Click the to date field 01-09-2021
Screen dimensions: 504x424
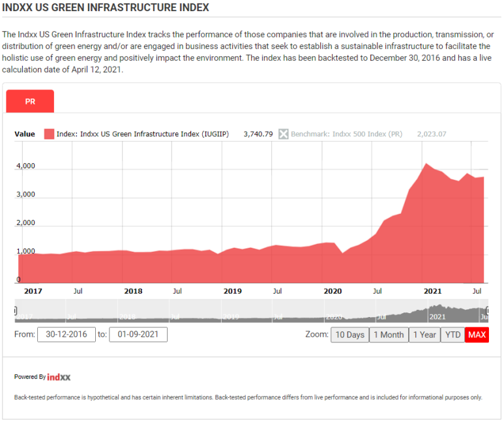(138, 335)
